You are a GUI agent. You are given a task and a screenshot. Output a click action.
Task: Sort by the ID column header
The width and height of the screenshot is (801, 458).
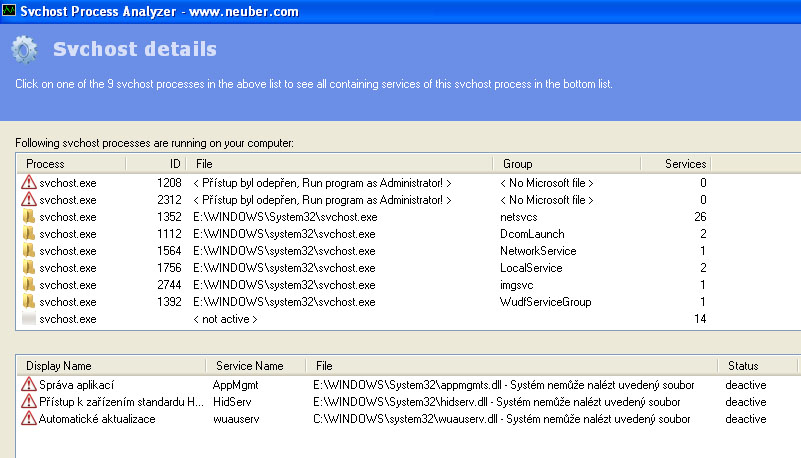pyautogui.click(x=156, y=164)
